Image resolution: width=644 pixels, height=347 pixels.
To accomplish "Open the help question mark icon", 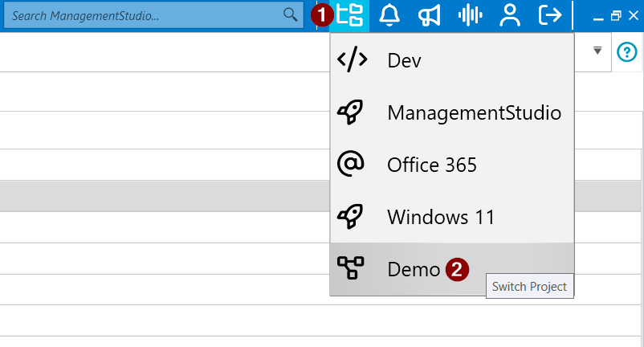I will pyautogui.click(x=627, y=52).
